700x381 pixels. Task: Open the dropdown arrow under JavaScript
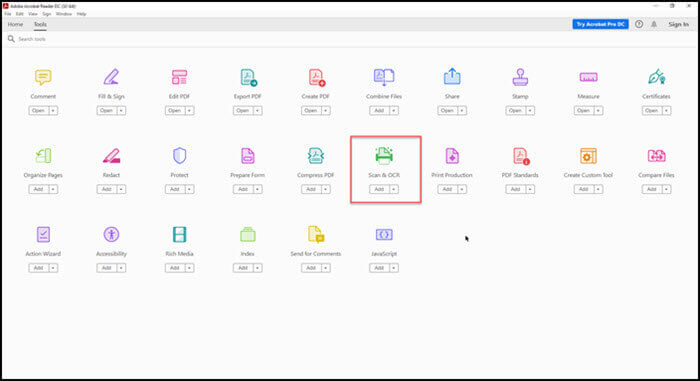point(394,268)
